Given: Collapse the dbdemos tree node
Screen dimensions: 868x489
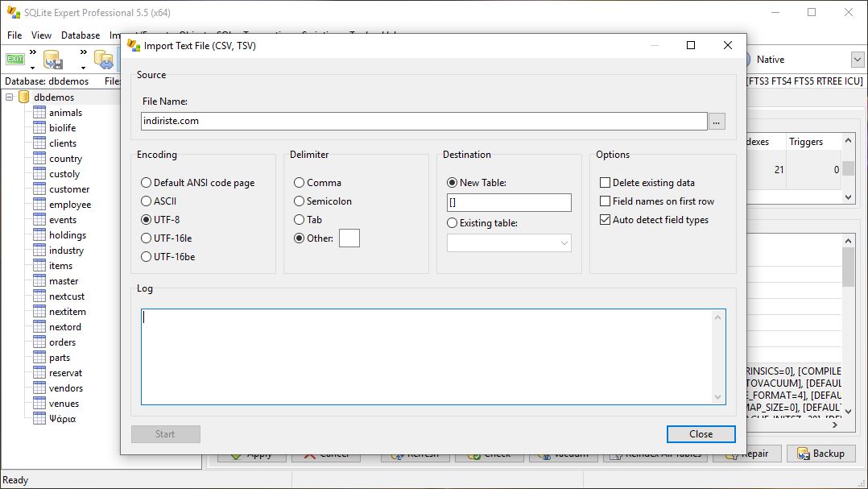Looking at the screenshot, I should [10, 97].
